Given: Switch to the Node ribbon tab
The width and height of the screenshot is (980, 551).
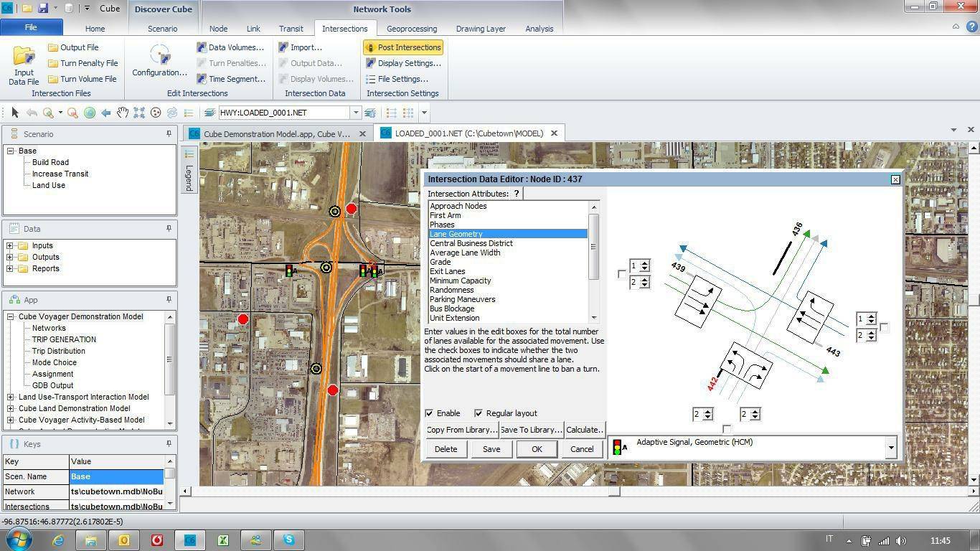Looking at the screenshot, I should click(218, 29).
